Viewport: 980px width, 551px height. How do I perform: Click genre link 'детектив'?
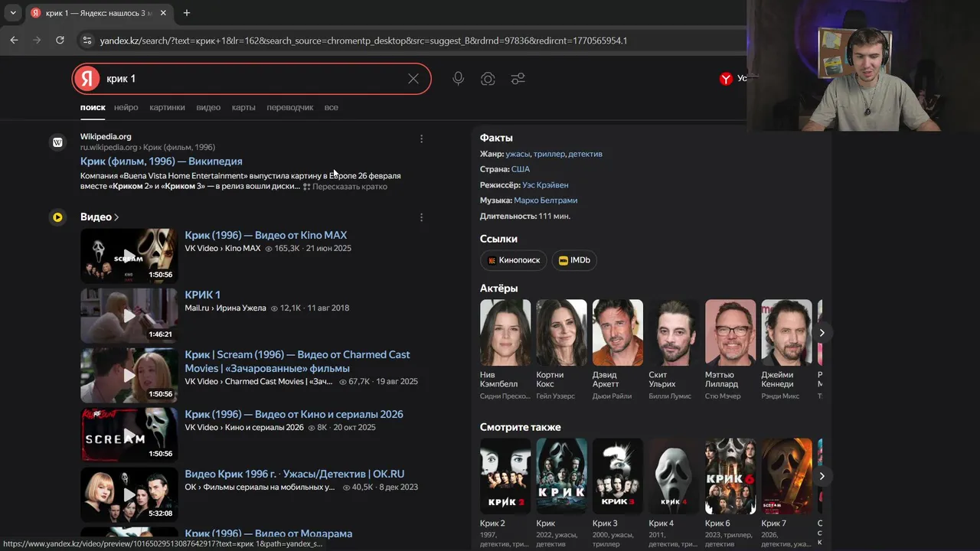pyautogui.click(x=585, y=154)
